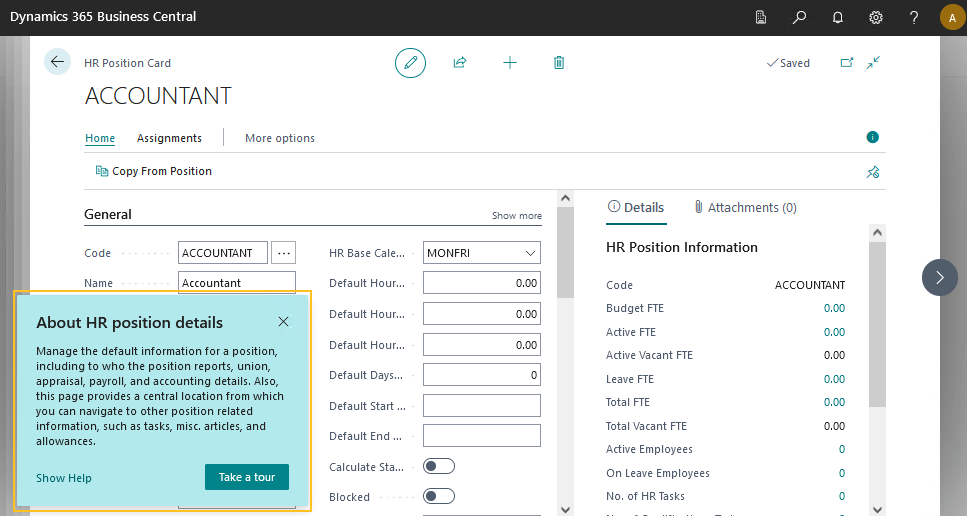Expand General section with Show more

[516, 216]
